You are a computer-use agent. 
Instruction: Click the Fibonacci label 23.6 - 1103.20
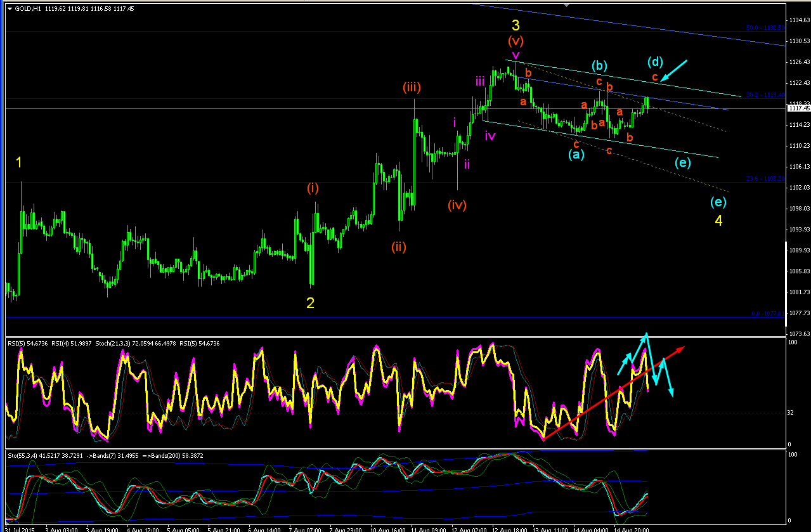click(x=766, y=179)
